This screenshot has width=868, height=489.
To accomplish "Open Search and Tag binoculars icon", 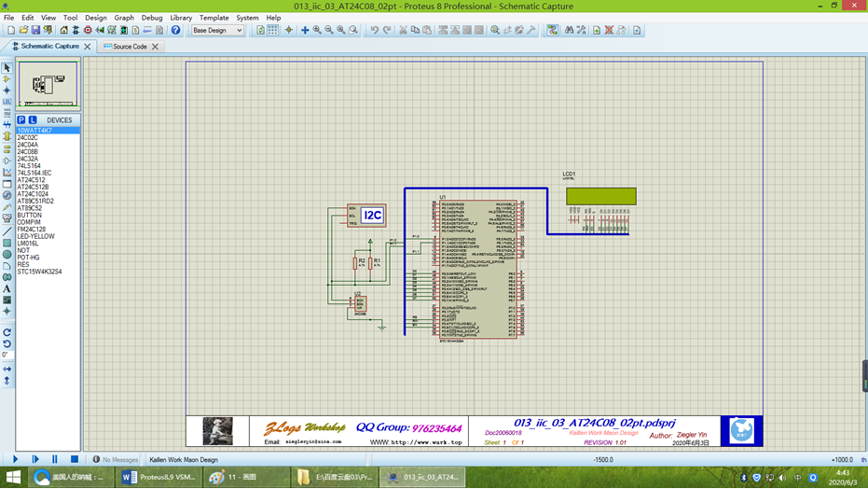I will point(569,30).
